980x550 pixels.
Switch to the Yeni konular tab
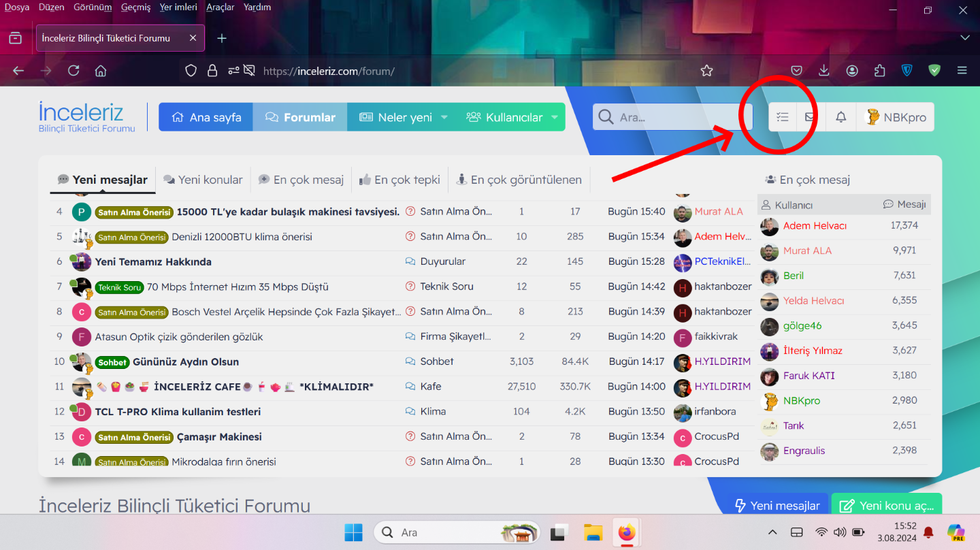203,180
